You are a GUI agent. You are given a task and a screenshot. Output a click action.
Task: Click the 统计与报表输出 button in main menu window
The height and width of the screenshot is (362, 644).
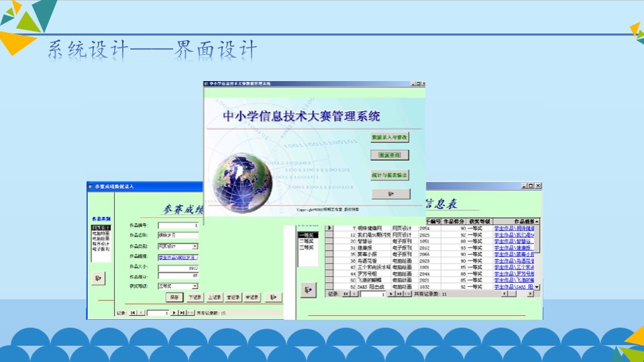[389, 175]
